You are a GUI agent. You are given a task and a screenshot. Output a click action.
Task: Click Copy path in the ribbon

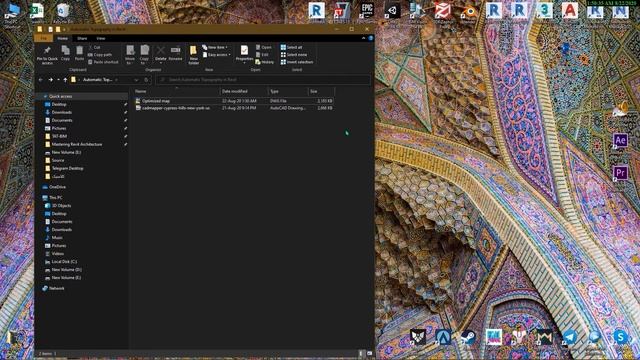[x=100, y=55]
